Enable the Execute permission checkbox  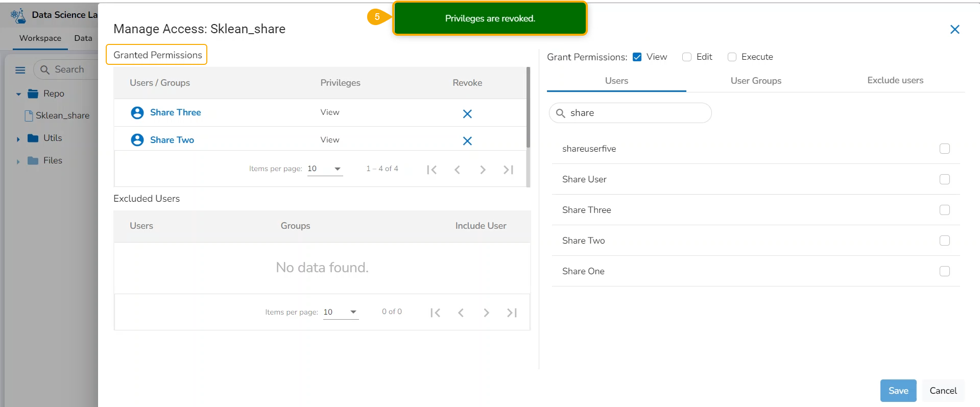[732, 57]
